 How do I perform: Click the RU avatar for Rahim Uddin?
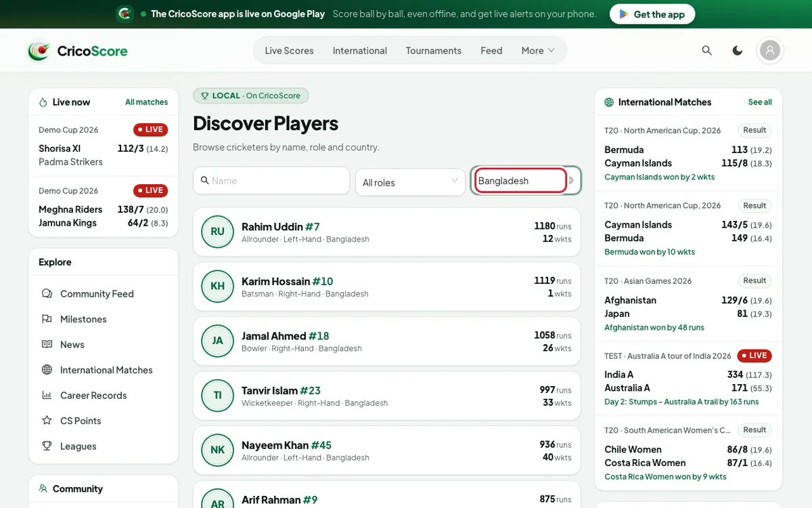pyautogui.click(x=217, y=232)
